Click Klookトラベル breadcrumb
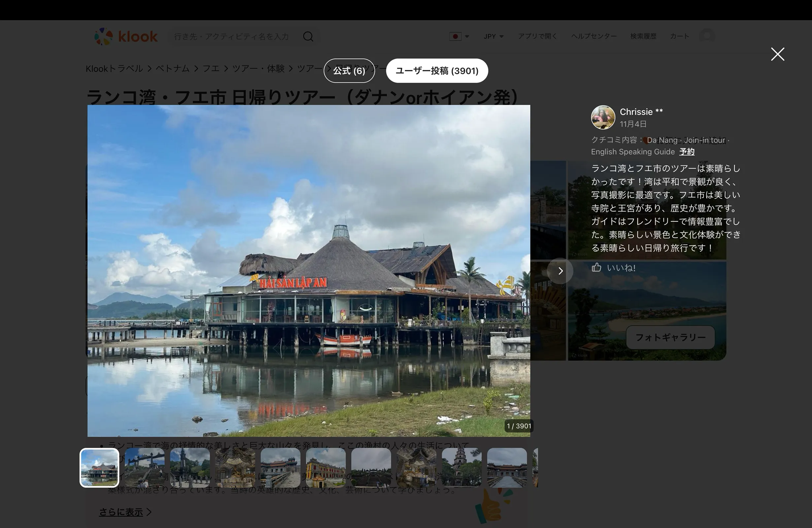 click(x=114, y=69)
